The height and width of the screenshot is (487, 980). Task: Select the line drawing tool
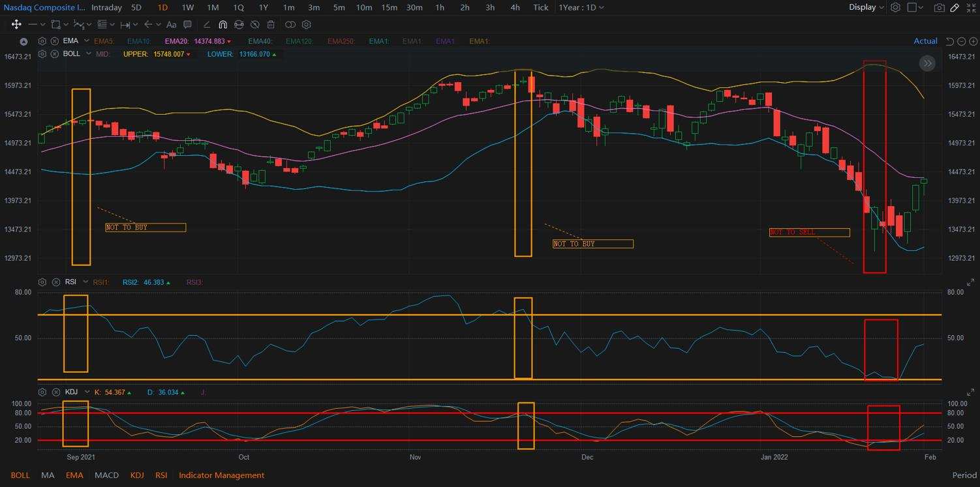click(x=33, y=24)
